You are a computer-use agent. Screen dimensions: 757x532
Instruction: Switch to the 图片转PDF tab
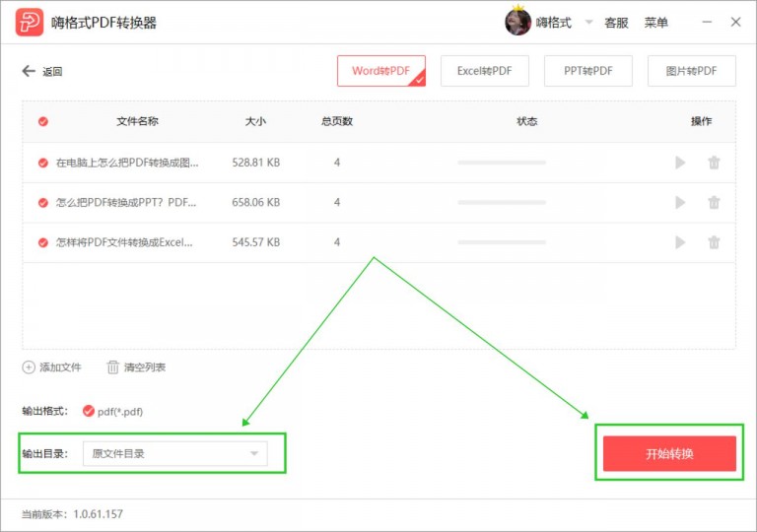coord(691,71)
